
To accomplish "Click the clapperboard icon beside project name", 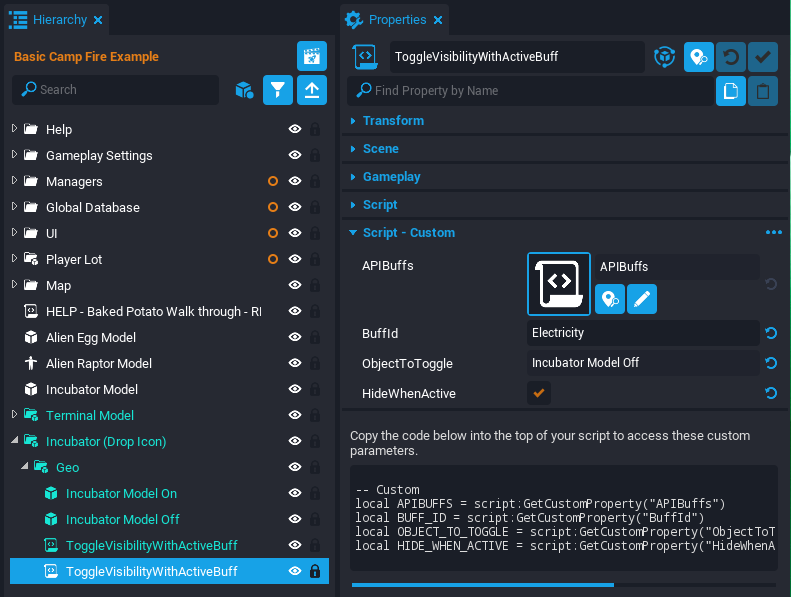I will click(x=312, y=57).
